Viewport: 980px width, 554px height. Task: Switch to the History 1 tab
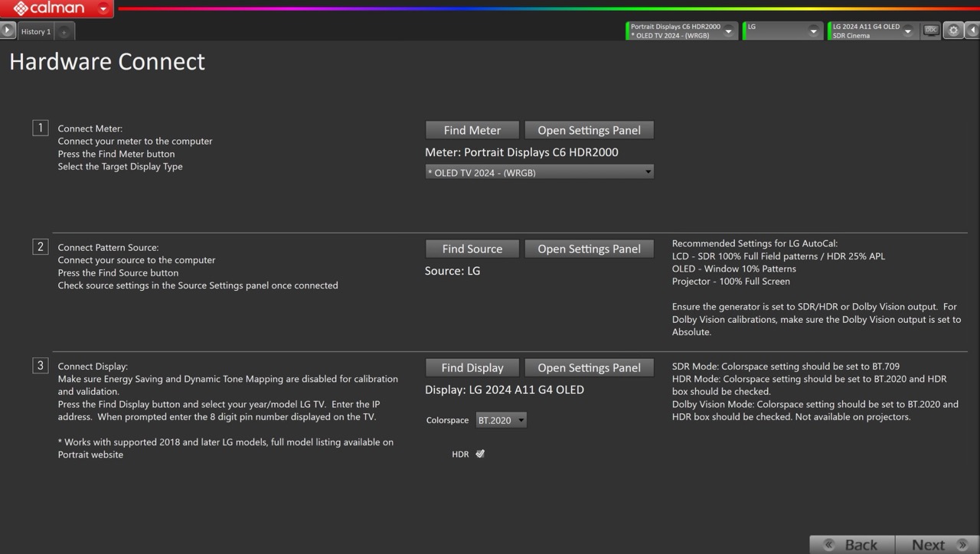point(35,31)
